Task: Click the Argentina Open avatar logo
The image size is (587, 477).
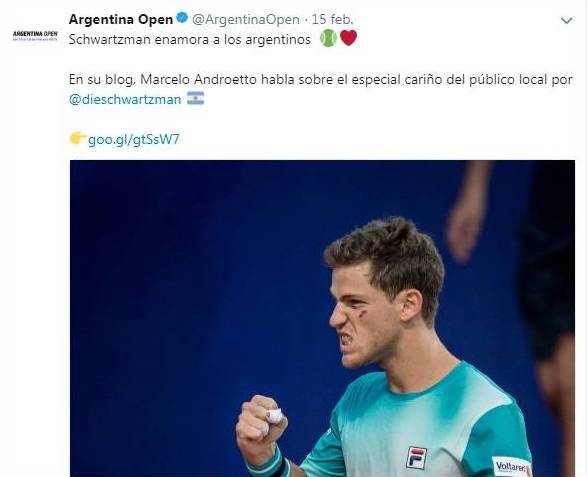Action: tap(35, 36)
